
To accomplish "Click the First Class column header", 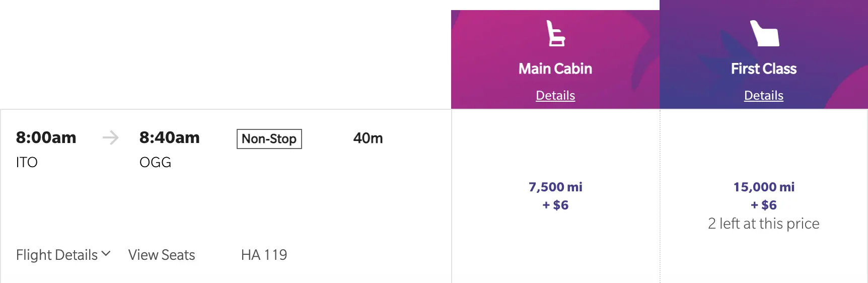I will (764, 54).
